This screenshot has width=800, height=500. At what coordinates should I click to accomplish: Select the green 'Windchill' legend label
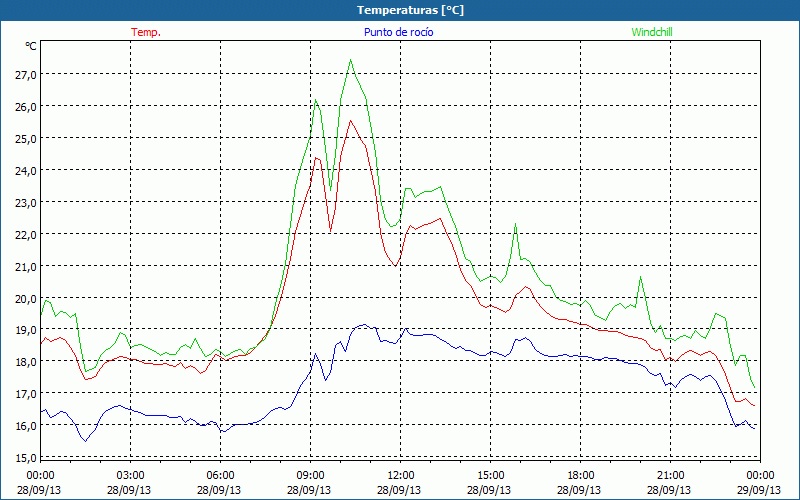[652, 32]
